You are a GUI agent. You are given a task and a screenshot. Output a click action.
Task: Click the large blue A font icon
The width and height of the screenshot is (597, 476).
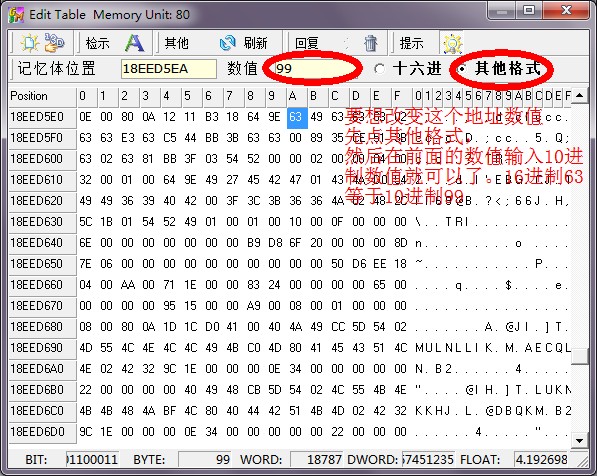(x=134, y=43)
